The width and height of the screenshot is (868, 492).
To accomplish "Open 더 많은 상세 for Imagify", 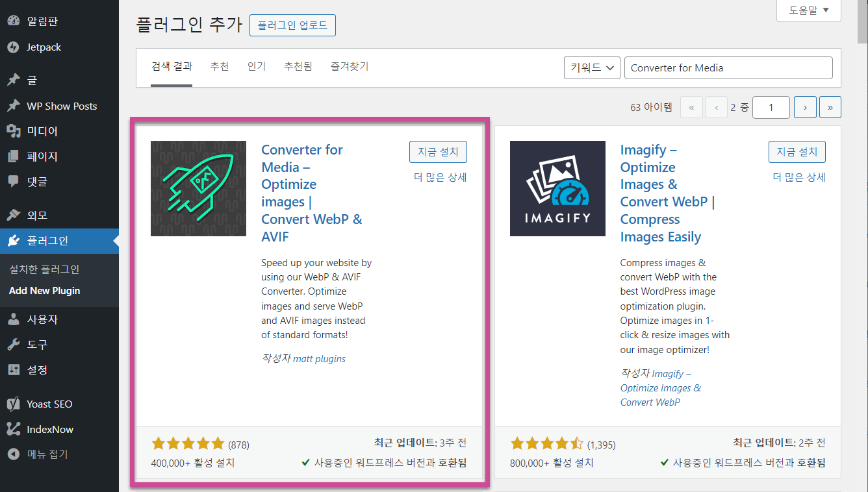I will click(x=799, y=177).
